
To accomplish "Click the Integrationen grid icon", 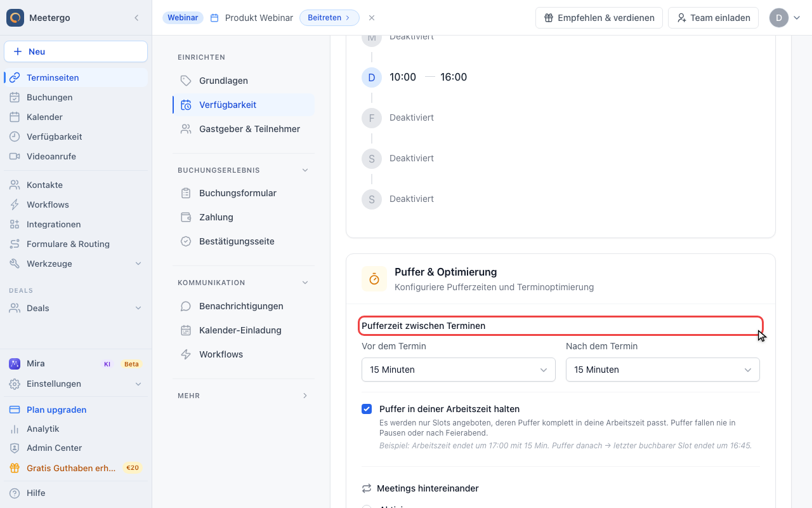I will [x=15, y=224].
